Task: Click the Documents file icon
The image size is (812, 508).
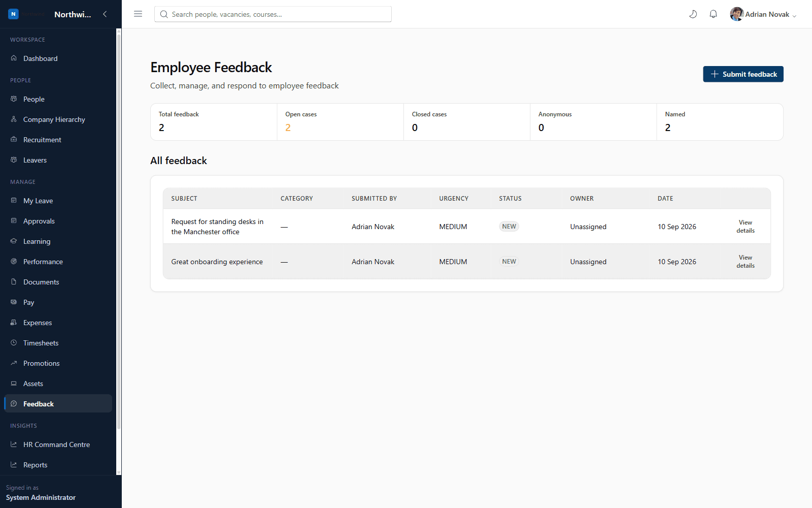Action: (14, 282)
